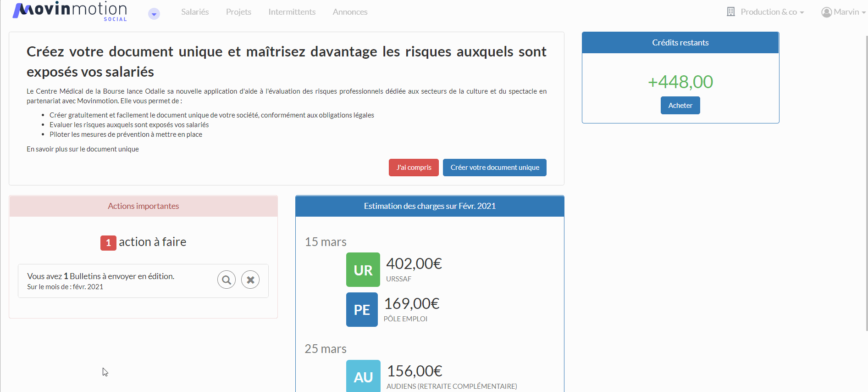Click the red badge showing 1 action
The height and width of the screenshot is (392, 868).
click(x=108, y=243)
